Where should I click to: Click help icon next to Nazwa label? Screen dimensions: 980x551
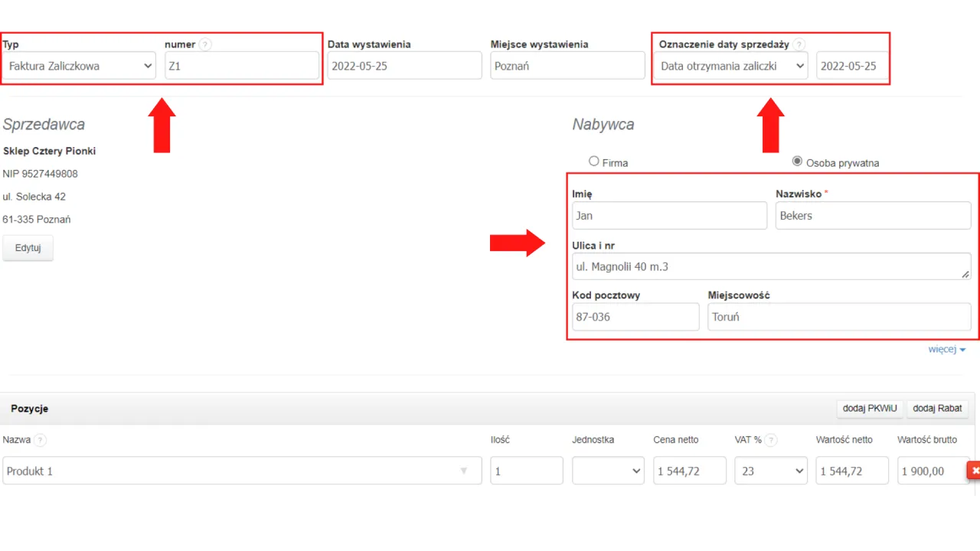pos(40,440)
